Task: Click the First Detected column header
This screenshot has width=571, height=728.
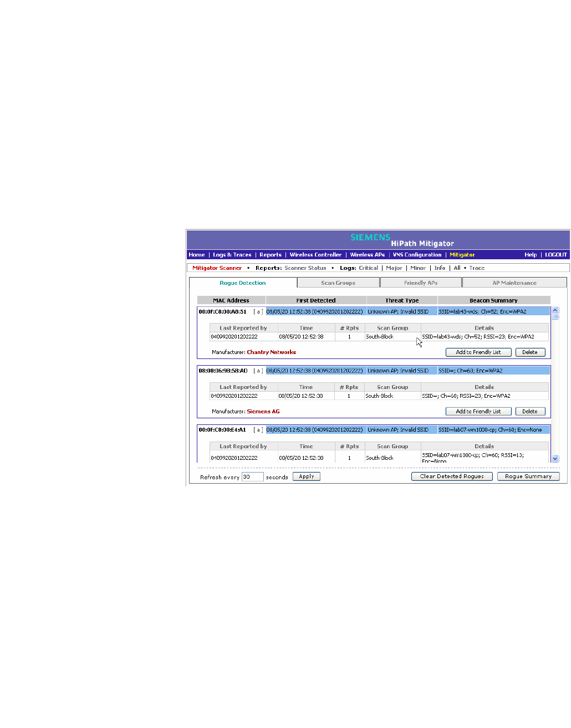Action: pyautogui.click(x=316, y=300)
